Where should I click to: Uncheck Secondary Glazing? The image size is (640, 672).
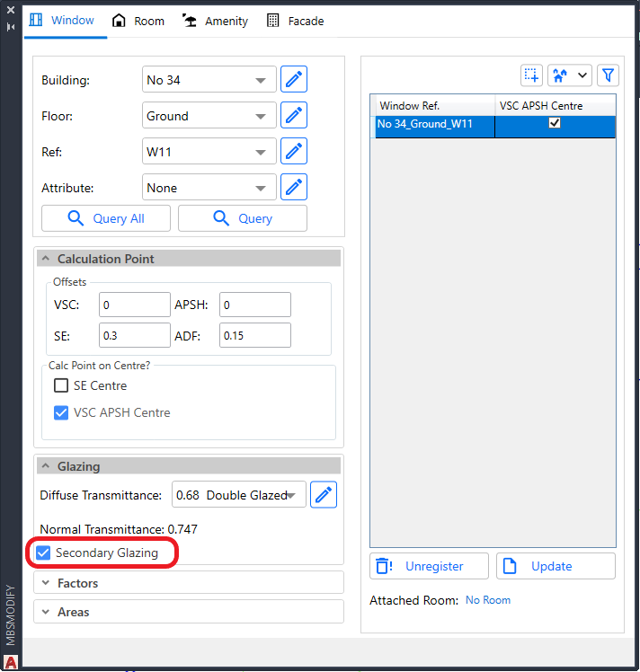(x=43, y=553)
